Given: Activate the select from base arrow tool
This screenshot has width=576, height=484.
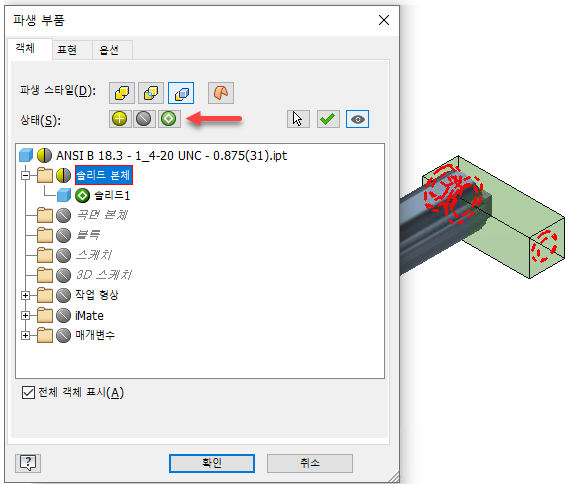Looking at the screenshot, I should [298, 119].
